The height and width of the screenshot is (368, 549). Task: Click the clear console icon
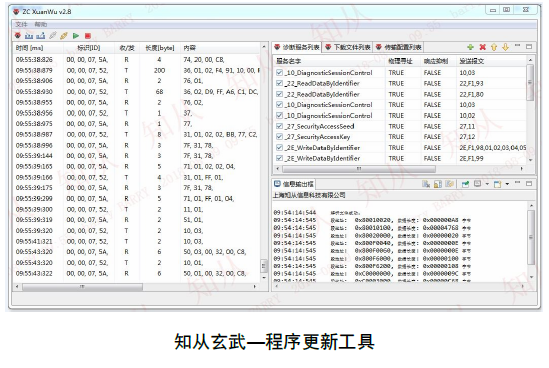pos(426,184)
